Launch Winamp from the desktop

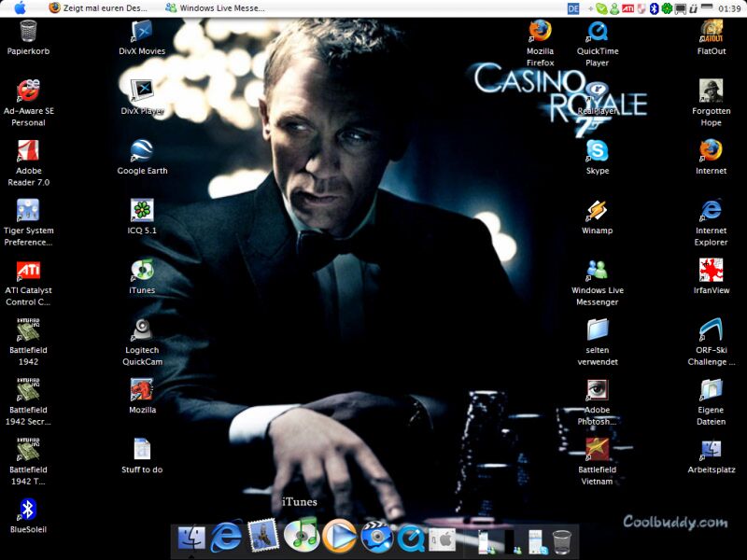tap(597, 210)
